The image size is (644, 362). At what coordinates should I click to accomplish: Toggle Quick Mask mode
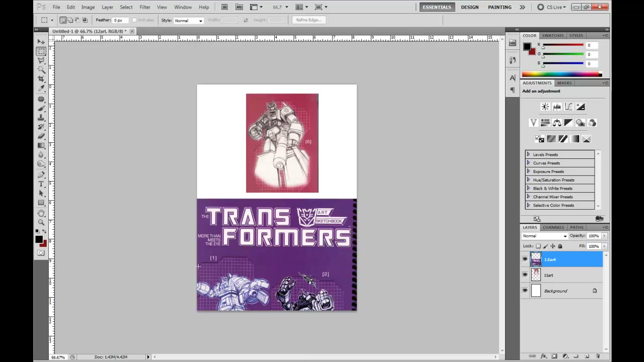click(x=41, y=253)
